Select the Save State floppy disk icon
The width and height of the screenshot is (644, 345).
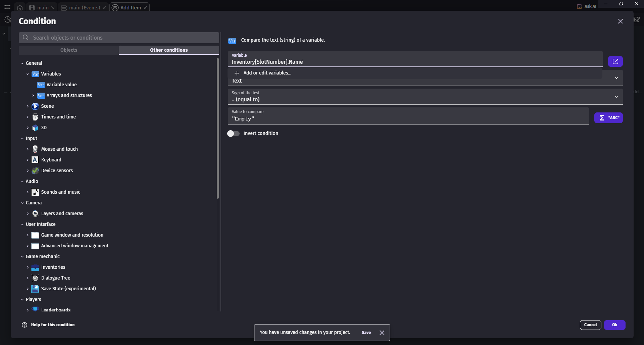(35, 289)
